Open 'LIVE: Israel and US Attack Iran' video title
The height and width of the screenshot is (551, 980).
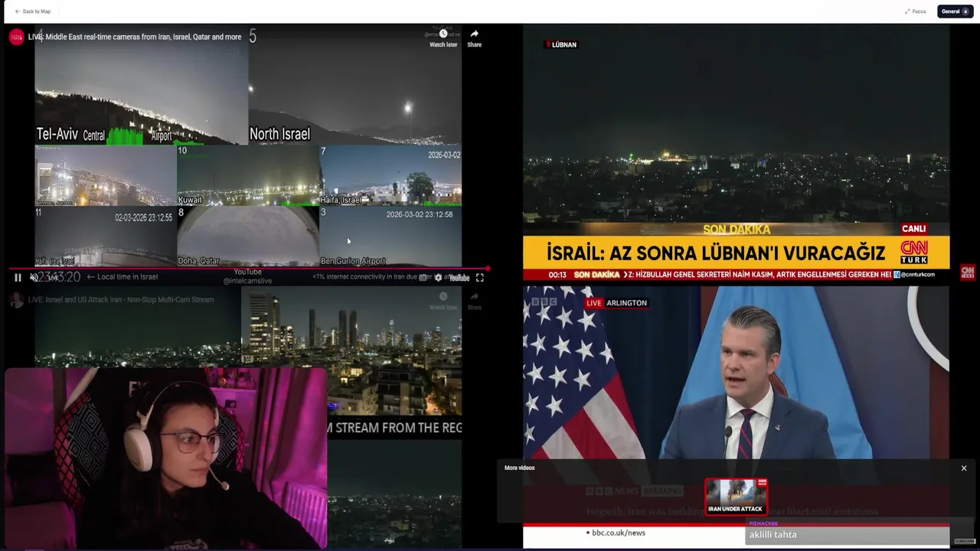[x=121, y=300]
